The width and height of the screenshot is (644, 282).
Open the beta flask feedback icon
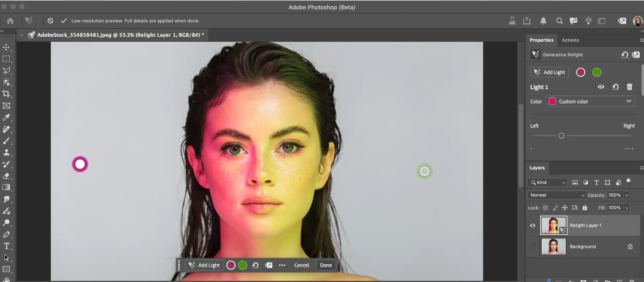coord(512,20)
